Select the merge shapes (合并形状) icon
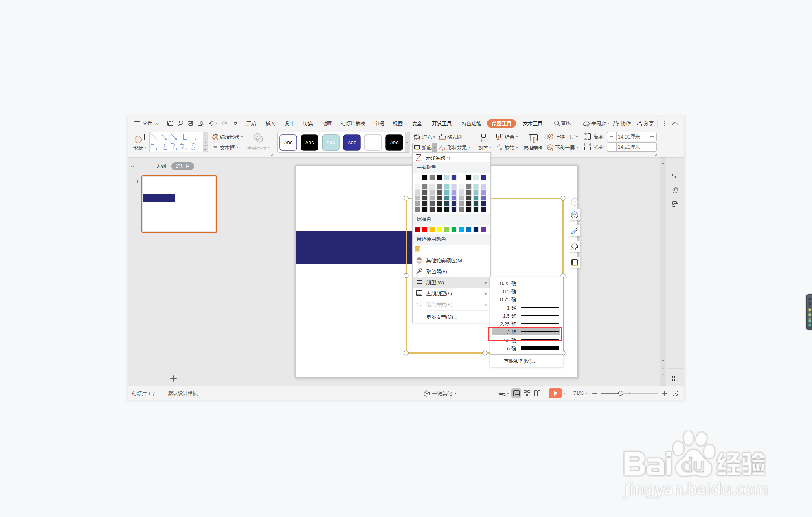This screenshot has width=812, height=517. pyautogui.click(x=258, y=138)
